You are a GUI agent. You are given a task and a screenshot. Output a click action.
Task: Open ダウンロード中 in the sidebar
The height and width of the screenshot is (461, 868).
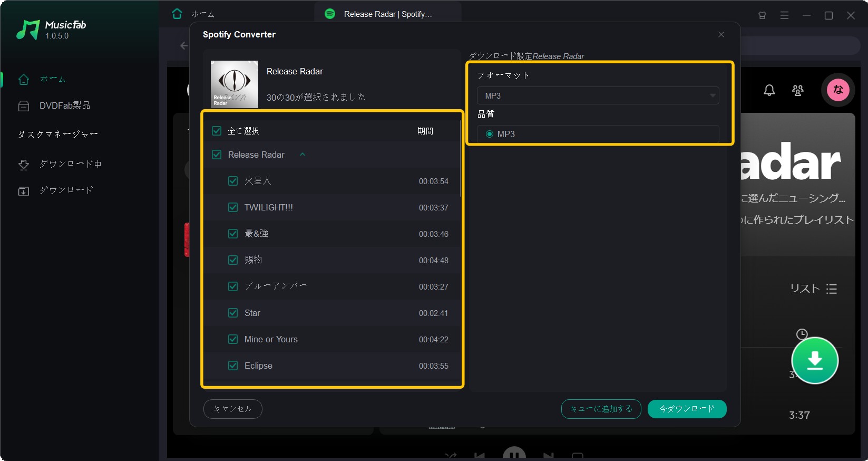click(70, 164)
